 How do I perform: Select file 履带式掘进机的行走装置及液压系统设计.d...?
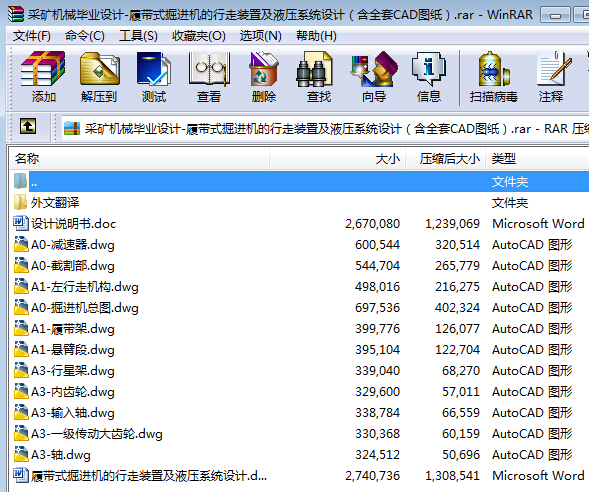click(149, 475)
